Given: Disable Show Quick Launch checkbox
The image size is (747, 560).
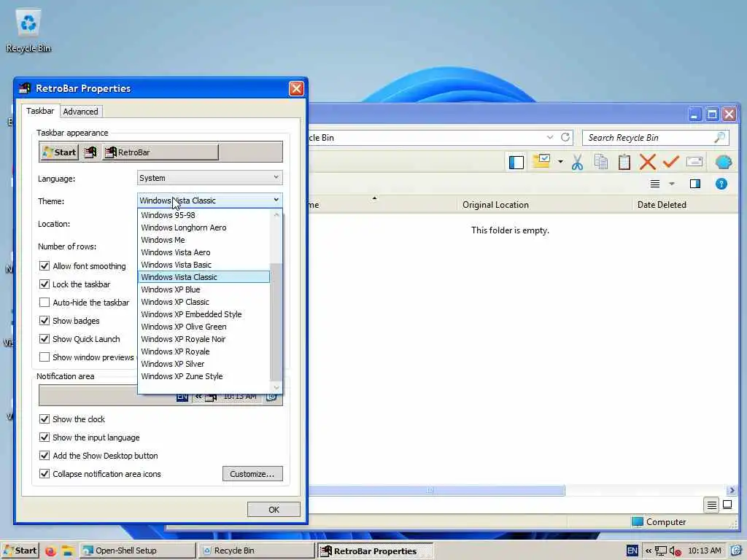Looking at the screenshot, I should pyautogui.click(x=44, y=339).
